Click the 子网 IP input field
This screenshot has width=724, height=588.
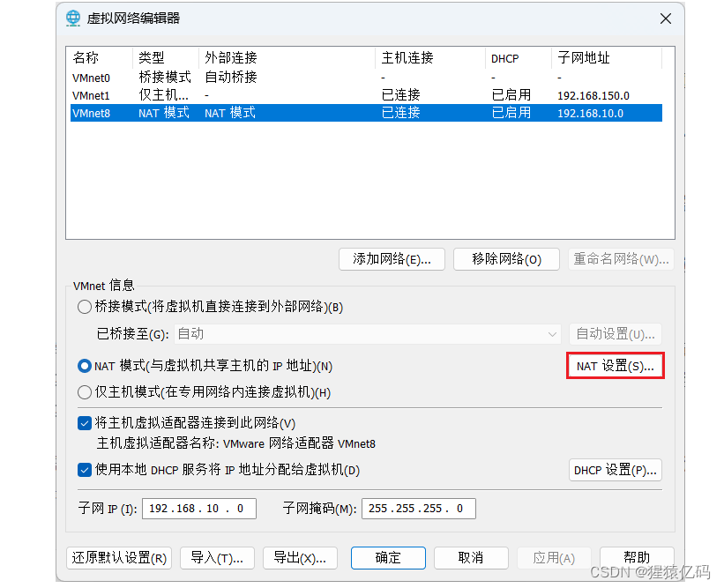click(x=199, y=509)
